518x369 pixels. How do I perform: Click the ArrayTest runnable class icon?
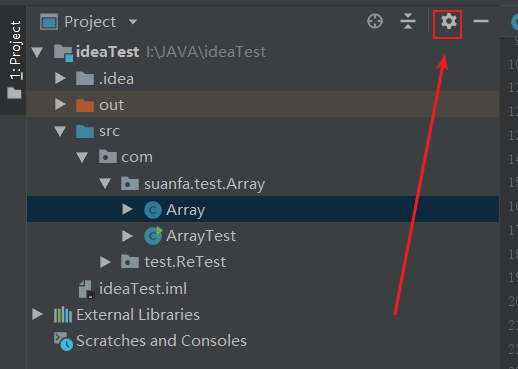pos(153,236)
